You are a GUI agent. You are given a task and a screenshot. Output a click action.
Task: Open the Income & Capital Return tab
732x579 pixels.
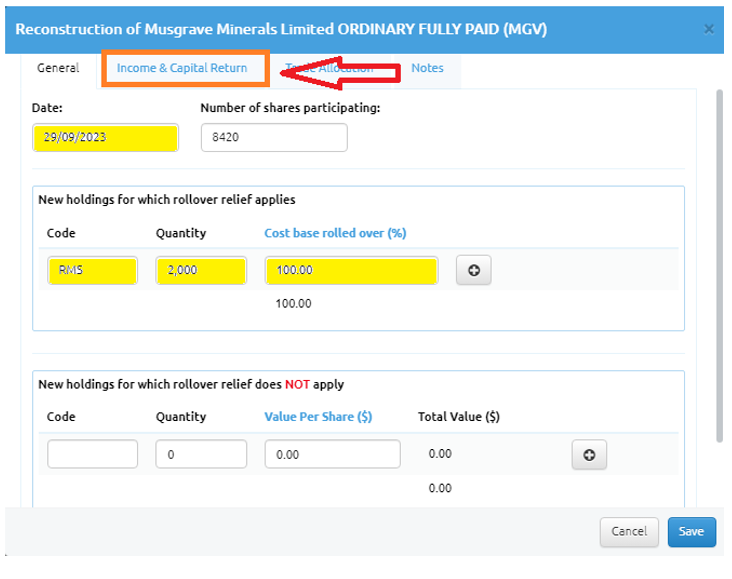point(182,68)
